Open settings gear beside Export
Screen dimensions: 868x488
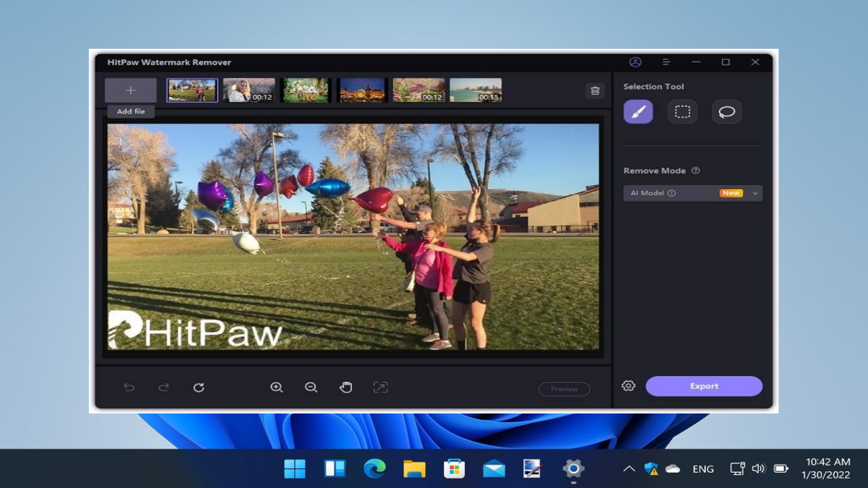(629, 386)
